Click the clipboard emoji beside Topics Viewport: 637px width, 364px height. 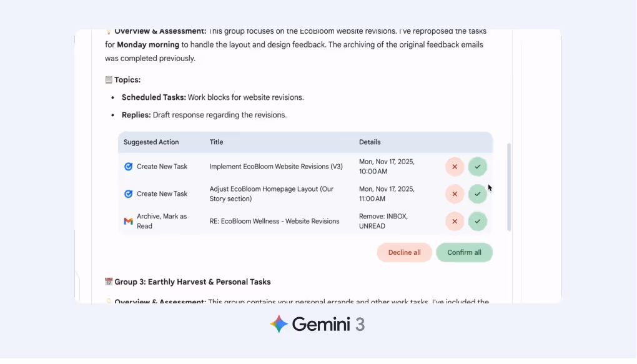(x=108, y=79)
